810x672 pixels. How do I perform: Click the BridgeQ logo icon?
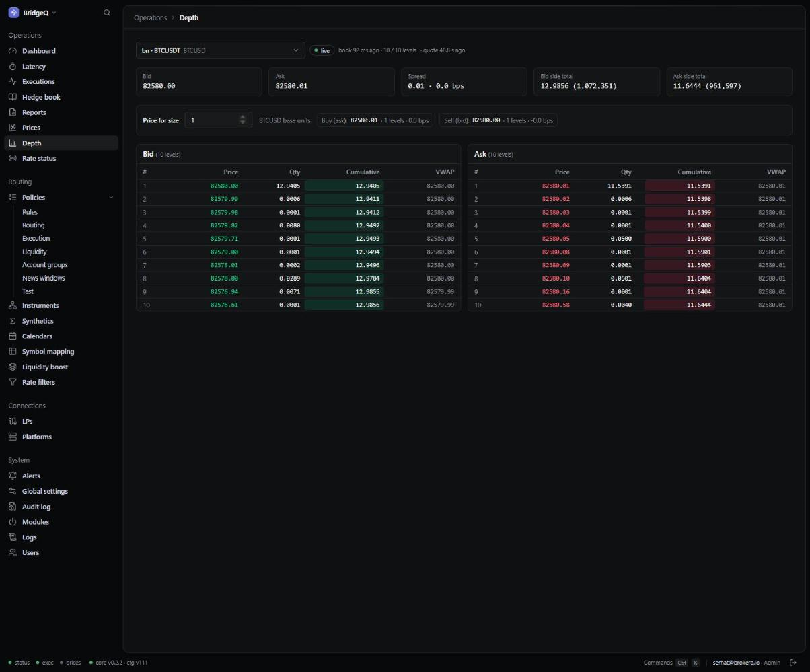13,13
